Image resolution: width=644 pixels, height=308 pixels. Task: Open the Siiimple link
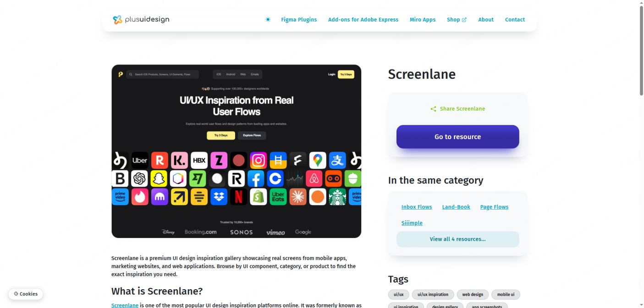coord(412,223)
